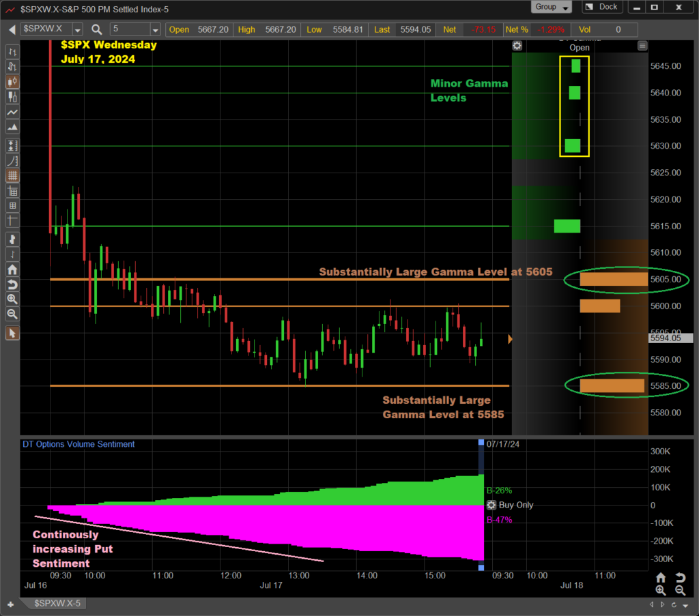Click the Buy Only sentiment settings gear
The height and width of the screenshot is (616, 699).
pyautogui.click(x=491, y=505)
